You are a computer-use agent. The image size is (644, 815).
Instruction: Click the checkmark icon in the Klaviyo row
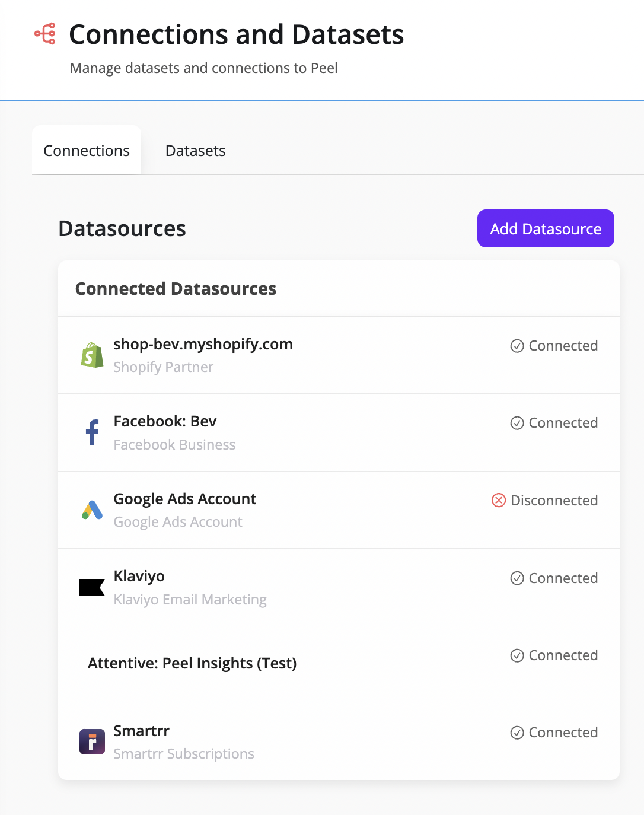(x=517, y=578)
